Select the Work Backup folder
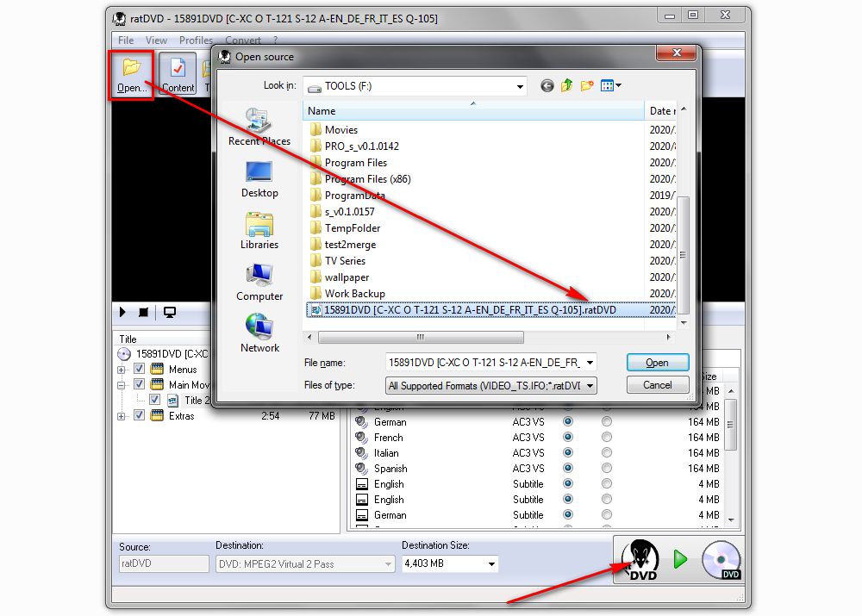 pyautogui.click(x=354, y=294)
